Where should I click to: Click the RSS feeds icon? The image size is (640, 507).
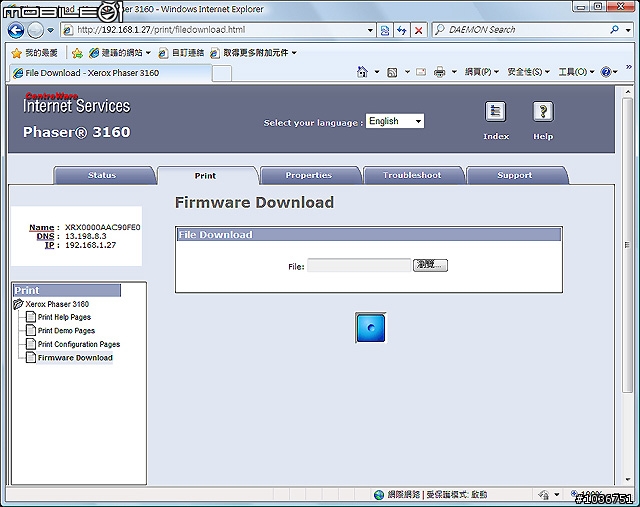pos(392,73)
